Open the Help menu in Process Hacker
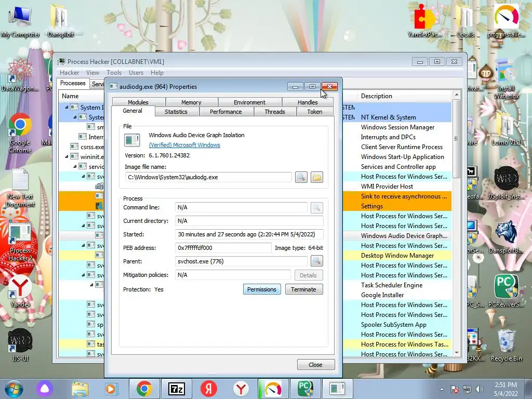Viewport: 532px width, 399px height. (x=157, y=73)
